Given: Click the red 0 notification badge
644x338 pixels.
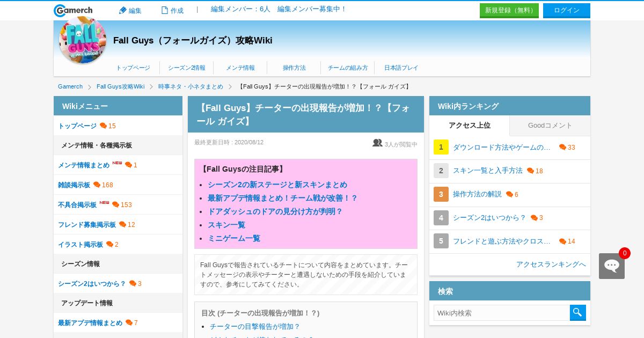Looking at the screenshot, I should coord(625,253).
